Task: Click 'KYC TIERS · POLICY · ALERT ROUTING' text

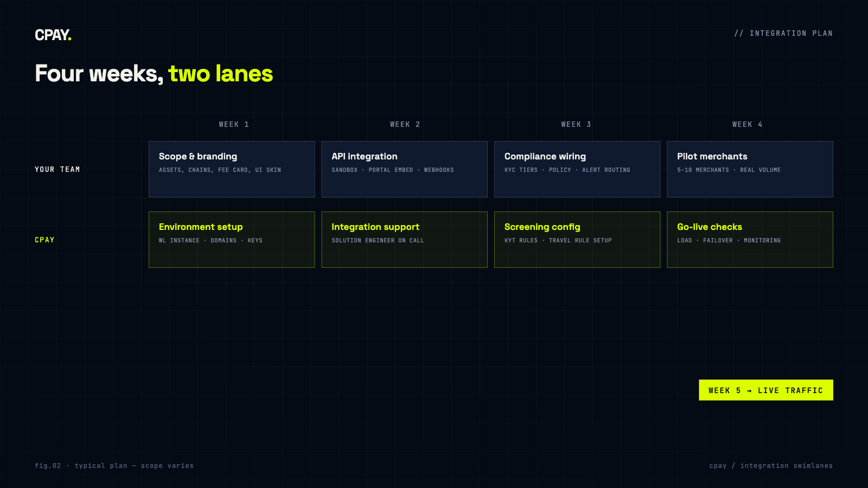Action: click(x=567, y=170)
